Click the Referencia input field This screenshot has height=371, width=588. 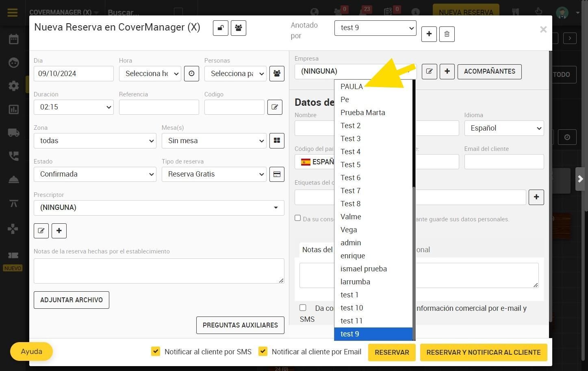[159, 107]
